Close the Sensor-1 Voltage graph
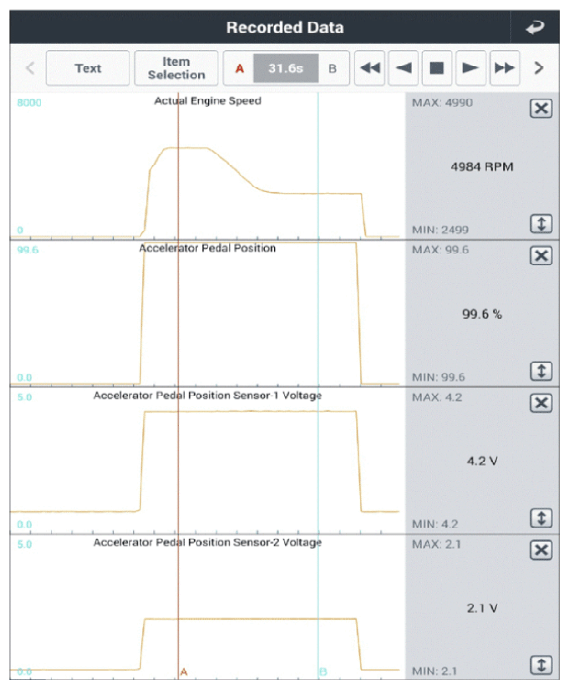The height and width of the screenshot is (689, 569). coord(541,403)
